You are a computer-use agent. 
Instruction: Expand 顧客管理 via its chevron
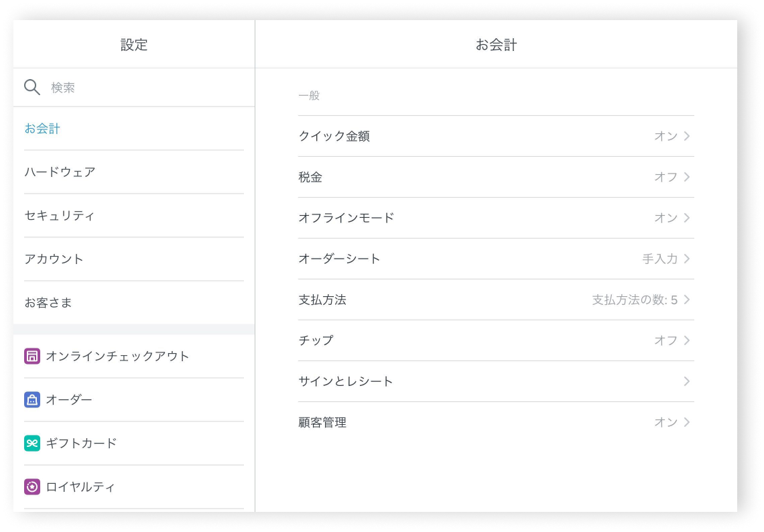pyautogui.click(x=687, y=422)
